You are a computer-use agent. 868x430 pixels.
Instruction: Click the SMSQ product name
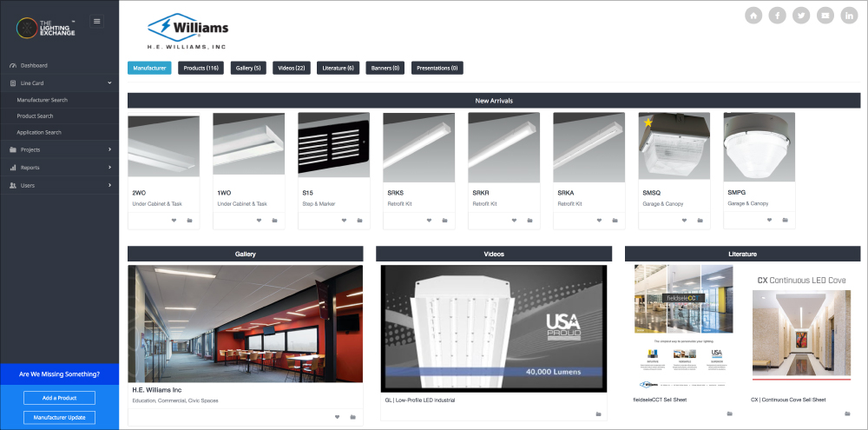652,193
